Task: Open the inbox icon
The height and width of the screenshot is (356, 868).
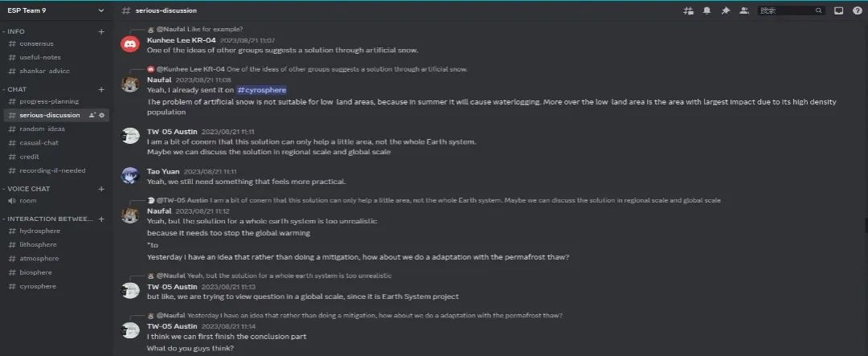Action: (x=838, y=10)
